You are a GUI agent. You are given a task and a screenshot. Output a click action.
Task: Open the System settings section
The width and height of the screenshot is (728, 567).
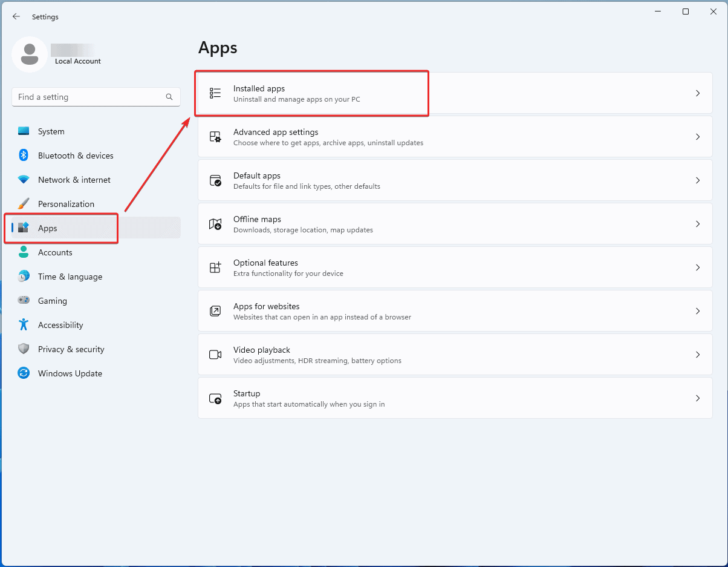(51, 131)
